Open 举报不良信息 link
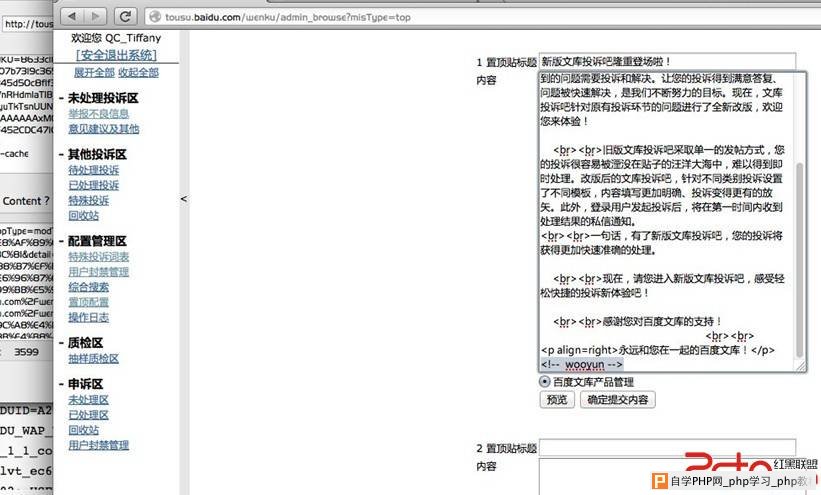Viewport: 821px width, 495px height. point(98,114)
